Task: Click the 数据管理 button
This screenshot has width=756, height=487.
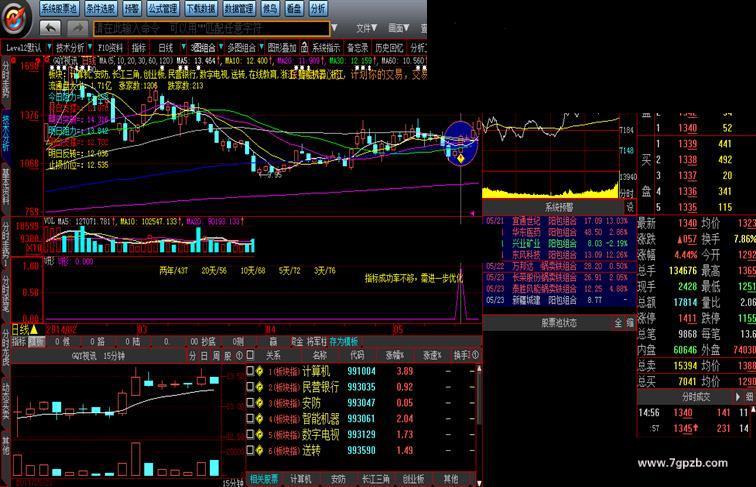Action: click(x=239, y=8)
